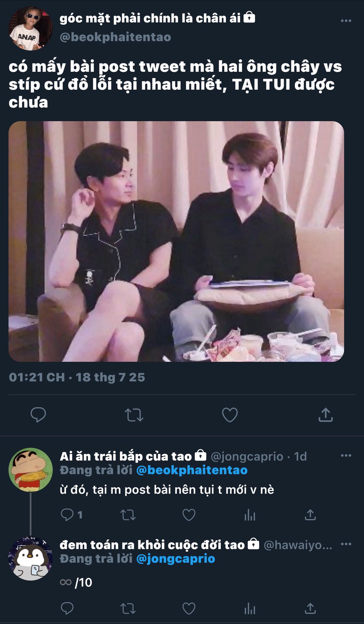The image size is (364, 624).
Task: Share jongcaprio's reply
Action: point(310,515)
